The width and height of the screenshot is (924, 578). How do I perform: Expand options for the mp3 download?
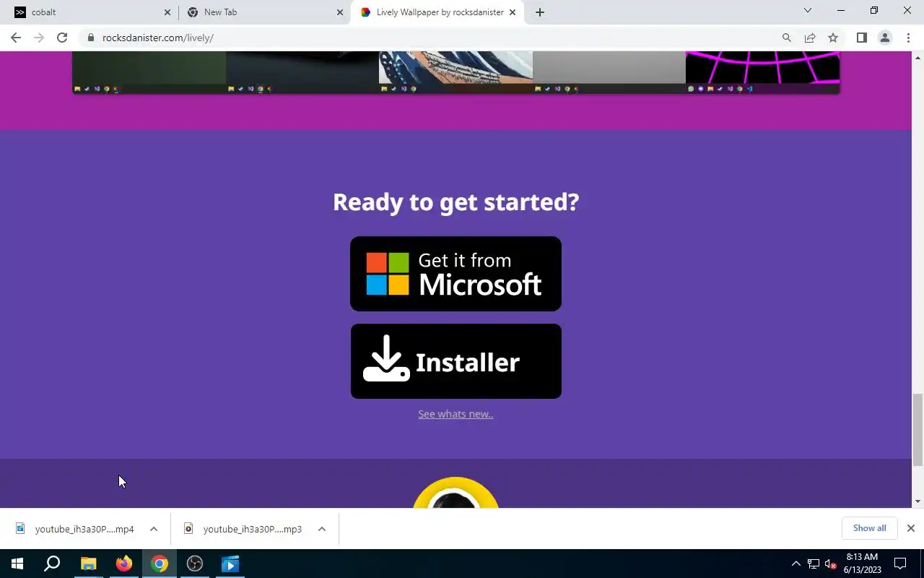click(322, 529)
